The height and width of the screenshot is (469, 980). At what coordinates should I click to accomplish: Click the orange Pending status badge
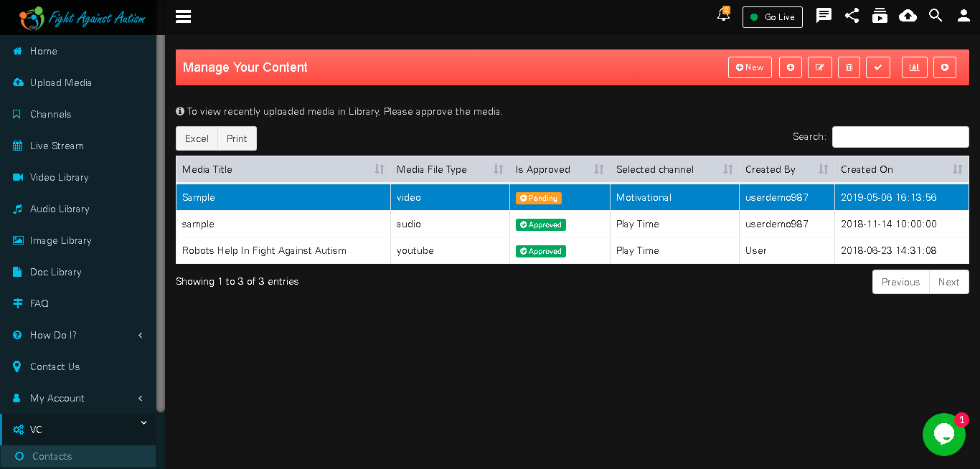(x=539, y=198)
